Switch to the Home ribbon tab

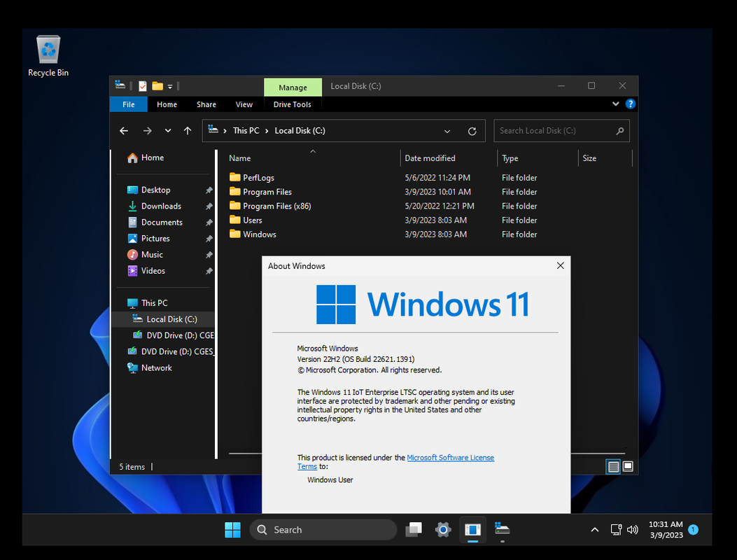[167, 104]
